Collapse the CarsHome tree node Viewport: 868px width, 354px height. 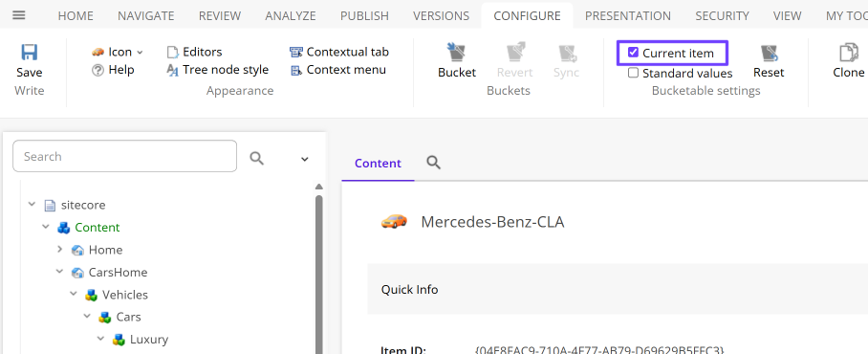tap(60, 272)
